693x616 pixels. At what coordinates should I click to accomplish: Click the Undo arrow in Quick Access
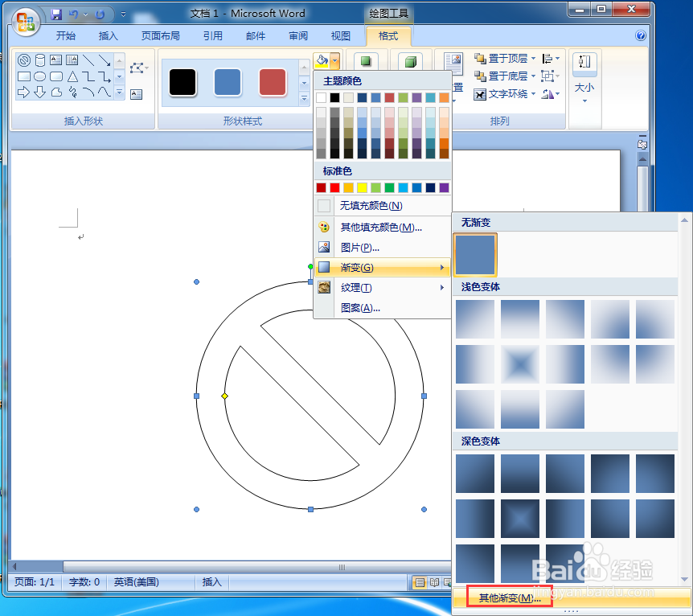pos(73,14)
